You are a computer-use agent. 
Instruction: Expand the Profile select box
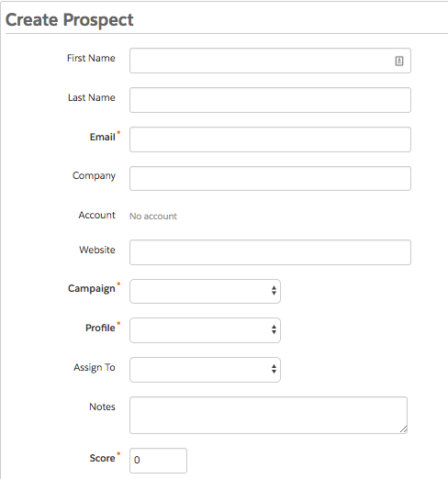pos(205,330)
